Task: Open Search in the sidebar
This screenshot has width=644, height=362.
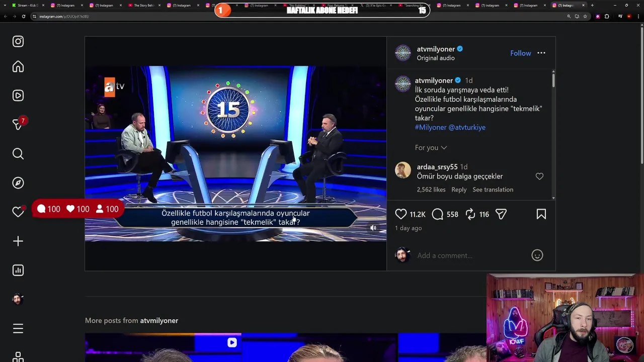Action: pyautogui.click(x=18, y=154)
